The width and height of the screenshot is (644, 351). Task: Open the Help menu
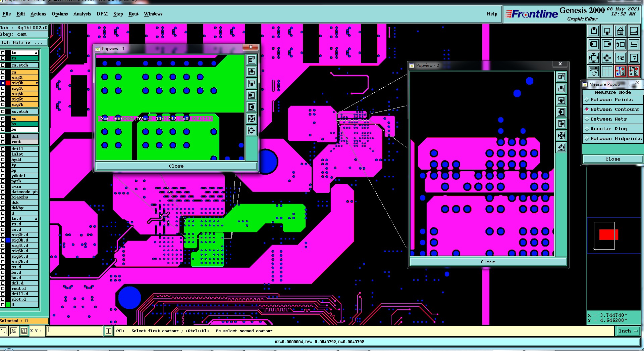pyautogui.click(x=492, y=14)
